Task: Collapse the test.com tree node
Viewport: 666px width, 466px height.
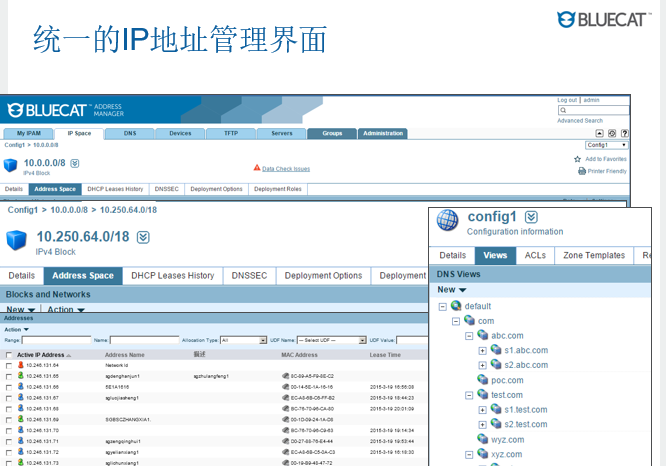Action: (469, 395)
